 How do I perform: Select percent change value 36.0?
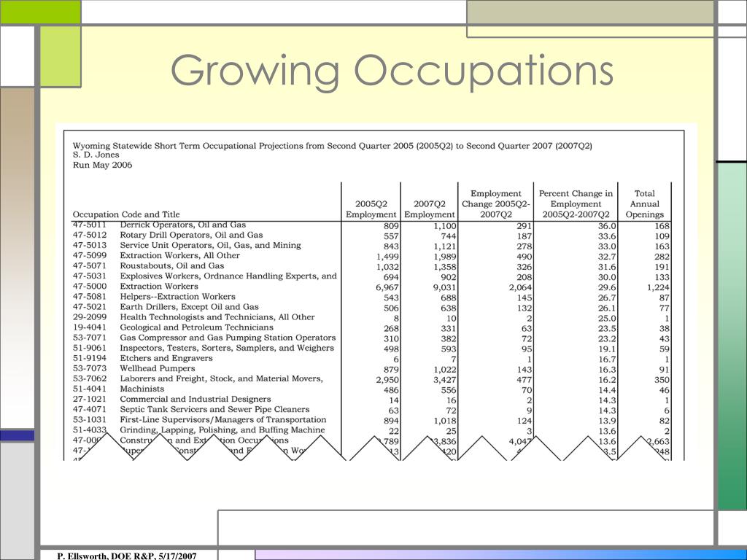(608, 226)
